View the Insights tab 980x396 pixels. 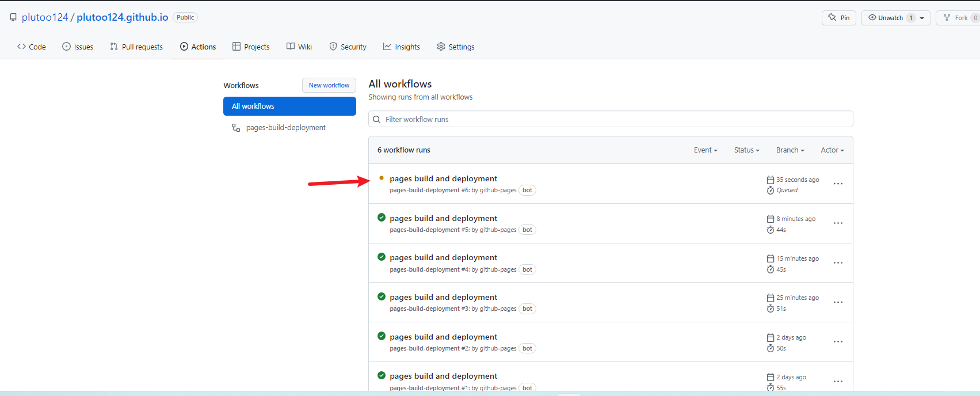402,47
